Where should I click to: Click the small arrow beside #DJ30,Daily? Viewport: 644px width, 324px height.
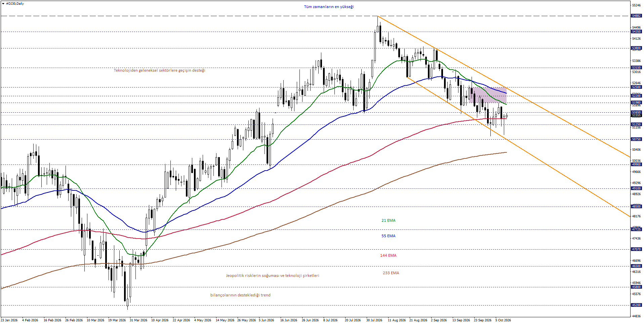3,4
